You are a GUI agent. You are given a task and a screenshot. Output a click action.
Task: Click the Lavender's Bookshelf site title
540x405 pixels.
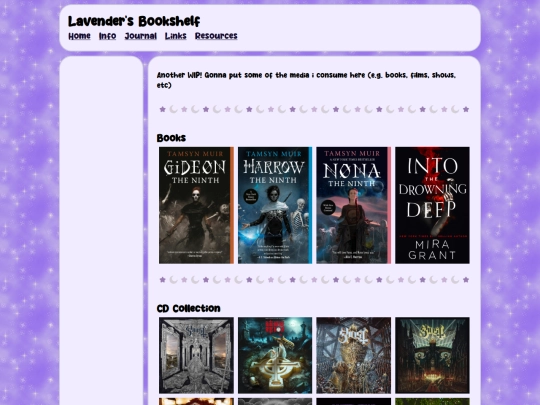pyautogui.click(x=134, y=21)
